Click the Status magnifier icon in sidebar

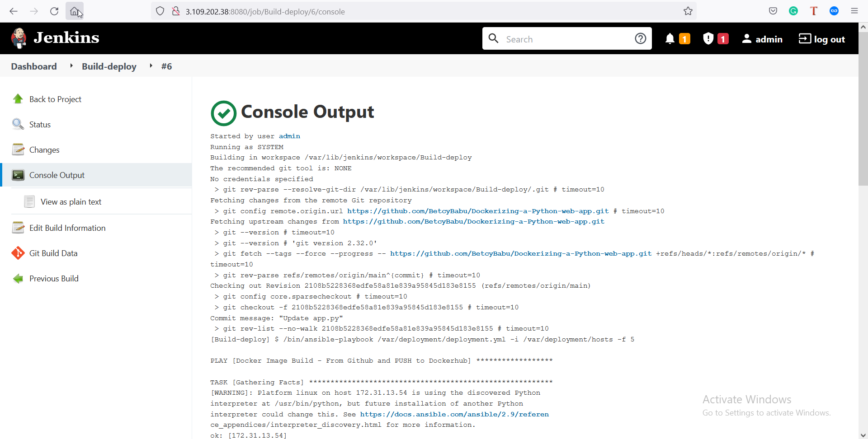click(18, 124)
